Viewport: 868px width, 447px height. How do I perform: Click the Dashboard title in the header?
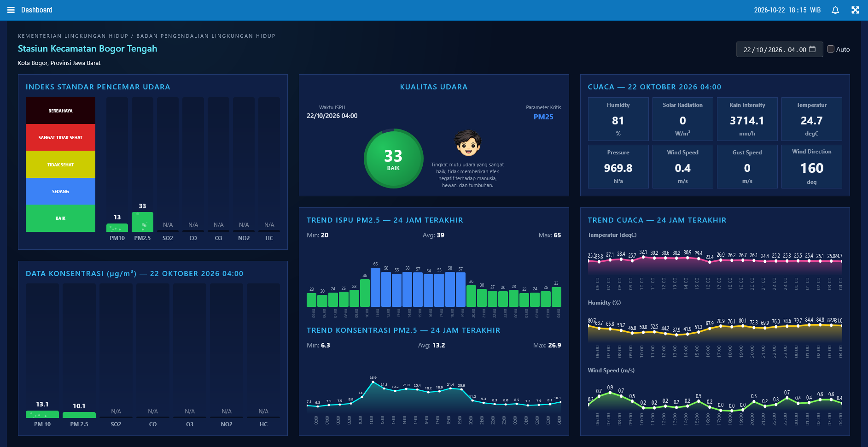tap(37, 10)
